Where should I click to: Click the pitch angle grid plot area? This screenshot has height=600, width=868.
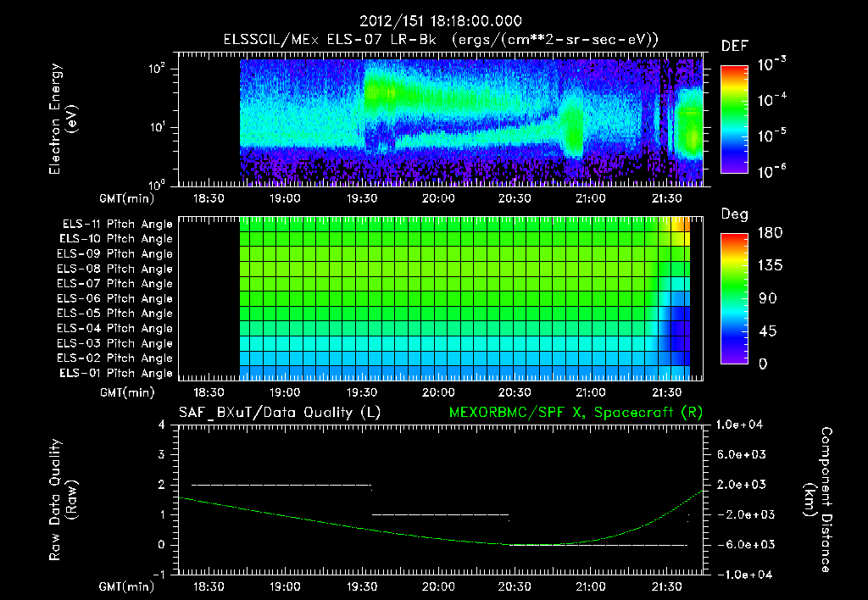tap(441, 298)
